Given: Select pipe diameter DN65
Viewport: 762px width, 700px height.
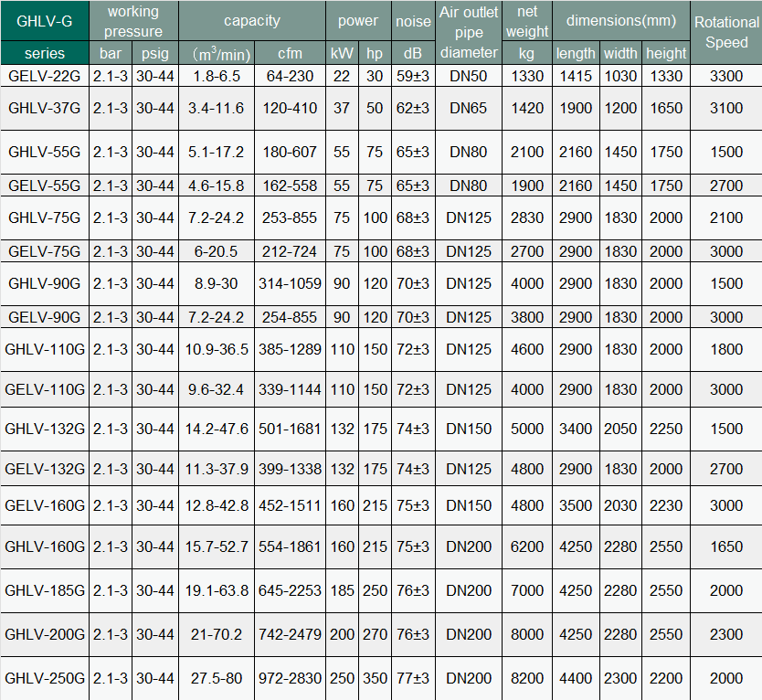Looking at the screenshot, I should point(469,108).
